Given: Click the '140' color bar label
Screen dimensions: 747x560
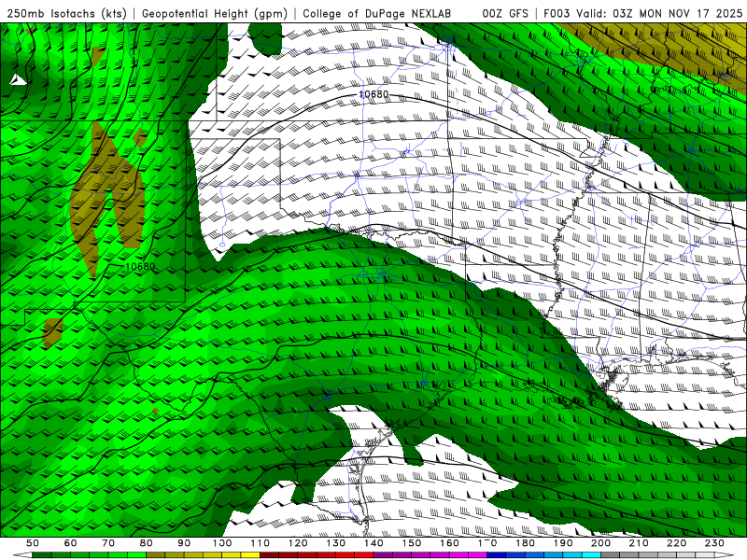Looking at the screenshot, I should (373, 543).
